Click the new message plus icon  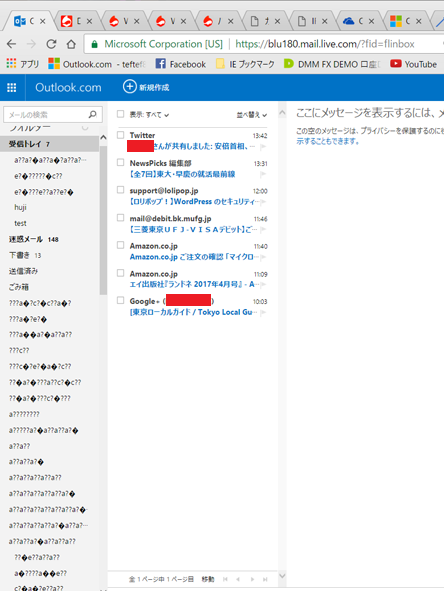[129, 86]
